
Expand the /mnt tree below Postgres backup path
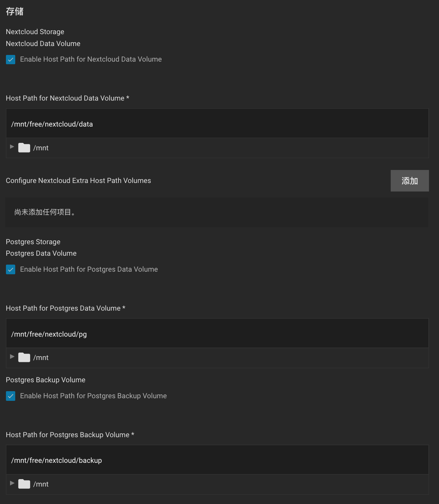coord(12,483)
